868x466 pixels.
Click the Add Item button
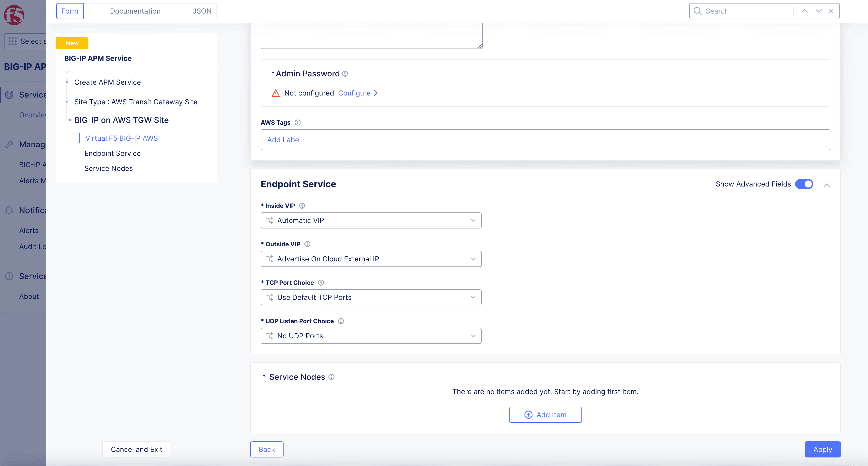pyautogui.click(x=545, y=415)
